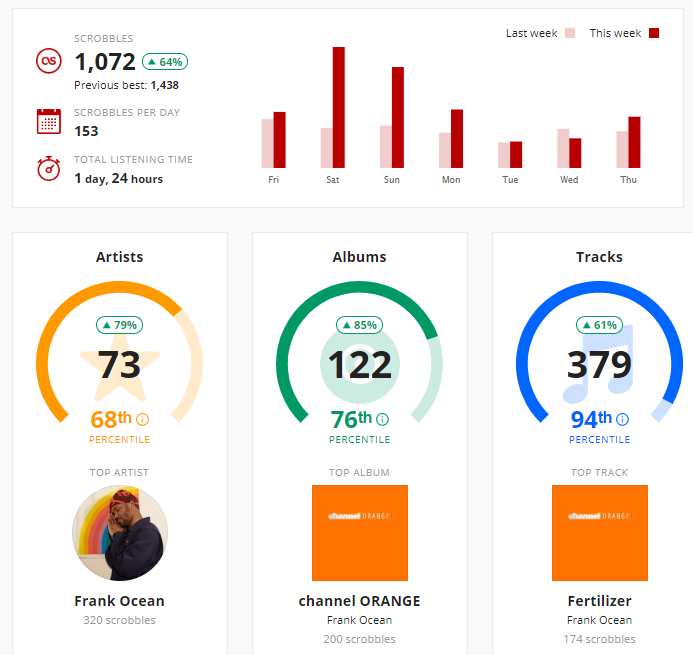Viewport: 693px width, 655px height.
Task: Click the 73 artists count
Action: coord(119,365)
